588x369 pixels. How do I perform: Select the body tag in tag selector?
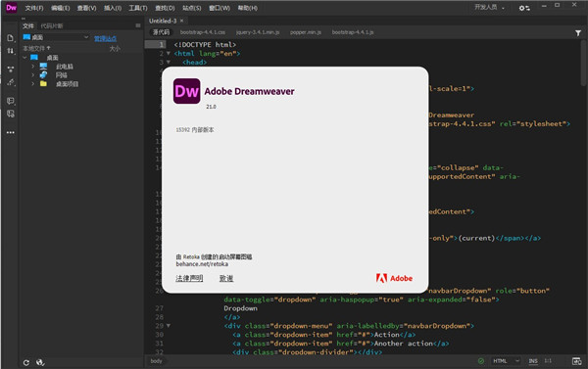tap(156, 361)
